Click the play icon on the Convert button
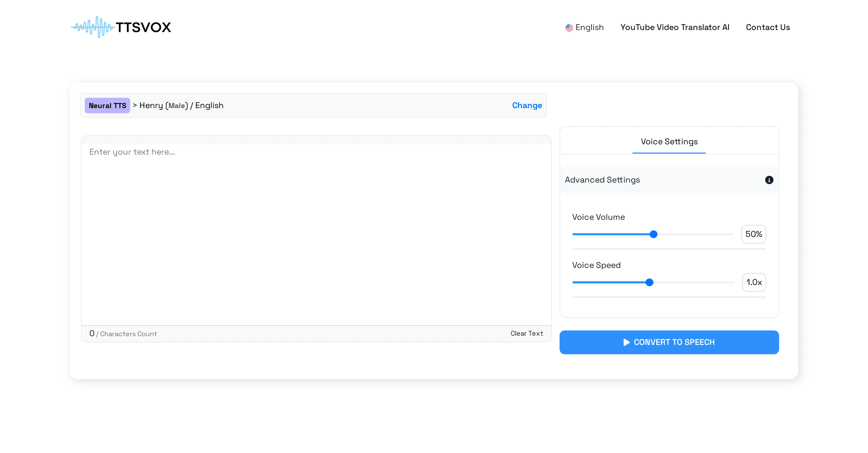Image resolution: width=868 pixels, height=453 pixels. point(626,342)
